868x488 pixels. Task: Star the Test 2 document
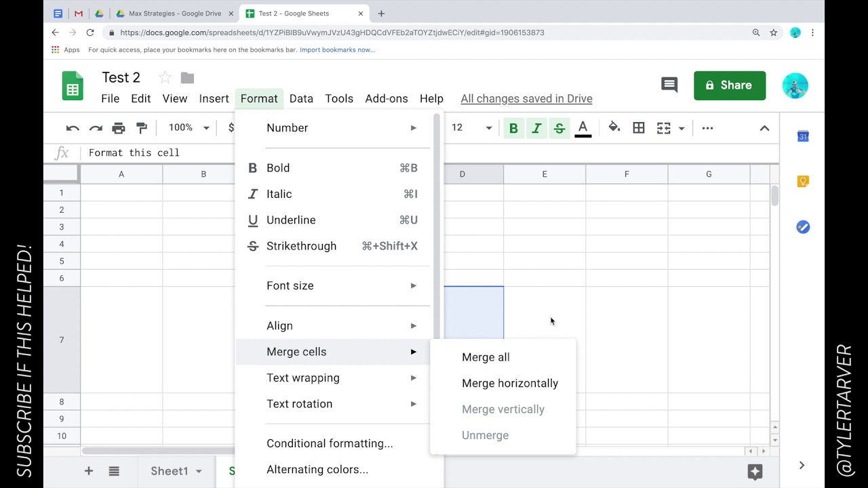pyautogui.click(x=164, y=77)
